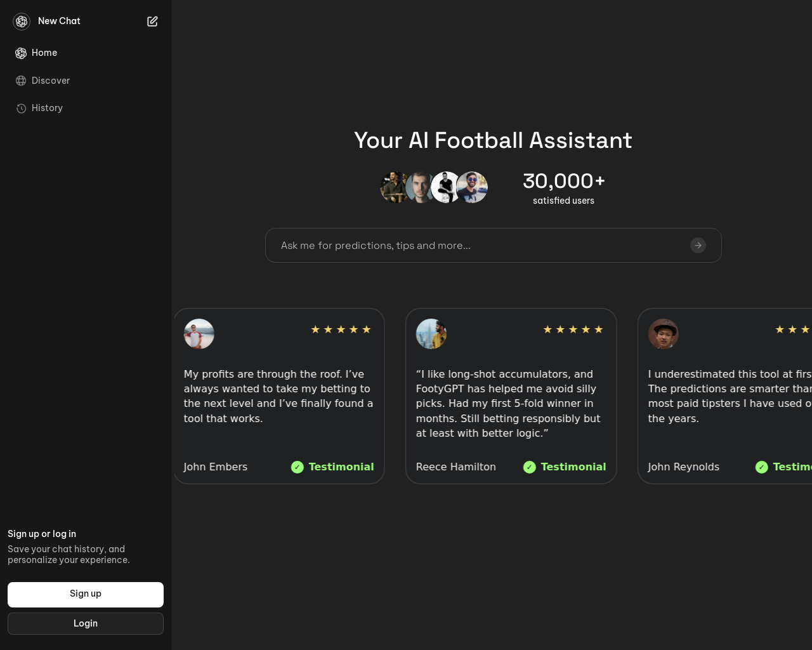Click the FootyGPT logo beside New Chat

click(22, 22)
